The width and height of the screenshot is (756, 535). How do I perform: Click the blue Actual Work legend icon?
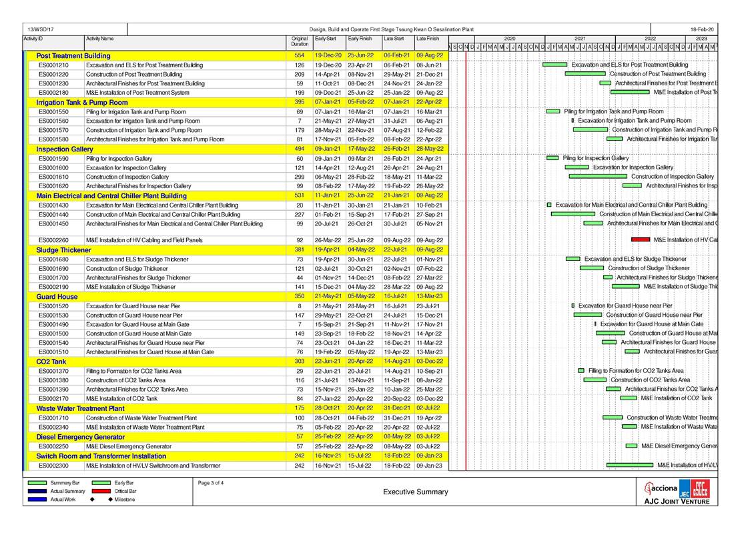37,500
